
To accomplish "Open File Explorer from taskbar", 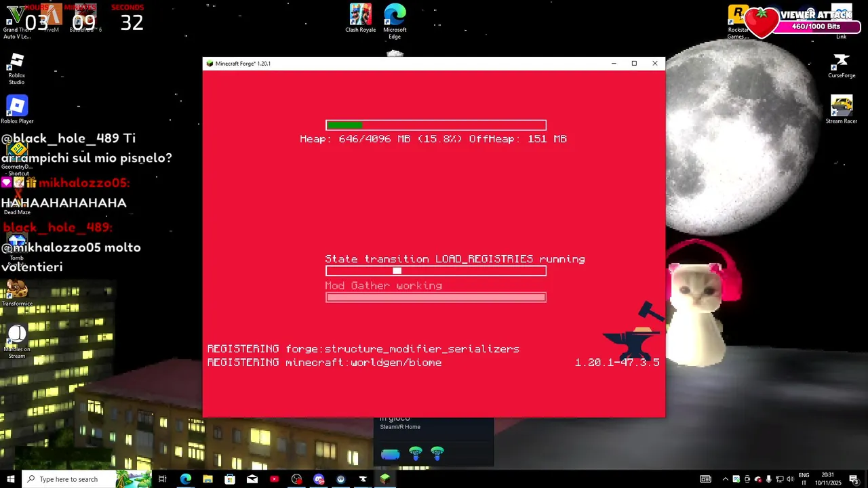I will pos(208,479).
